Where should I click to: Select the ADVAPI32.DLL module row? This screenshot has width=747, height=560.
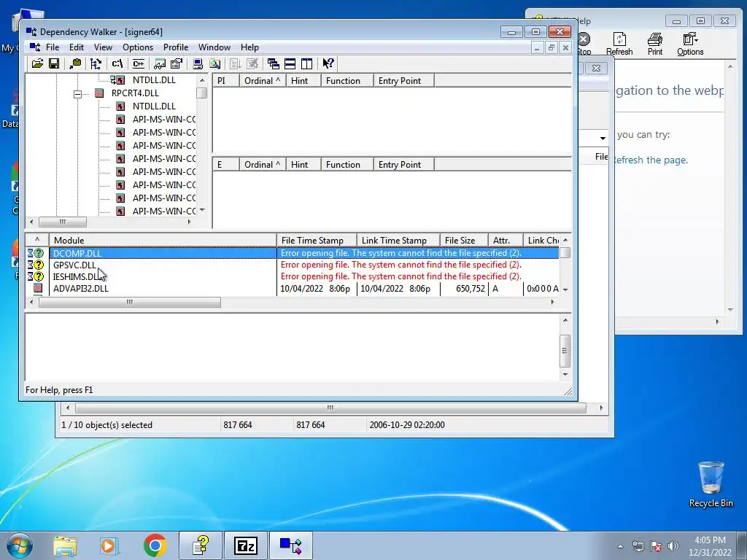292,289
